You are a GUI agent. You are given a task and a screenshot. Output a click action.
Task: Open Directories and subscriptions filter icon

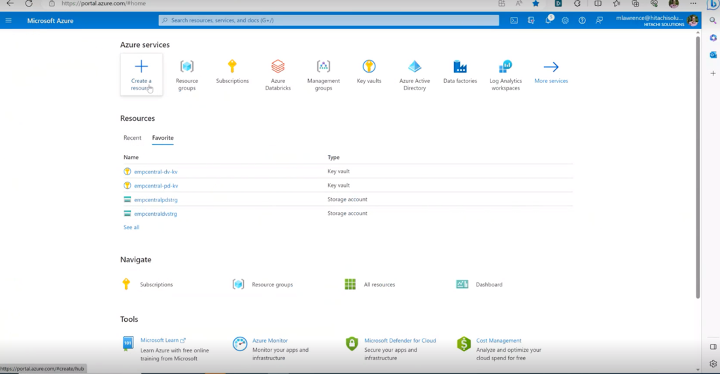click(x=531, y=21)
